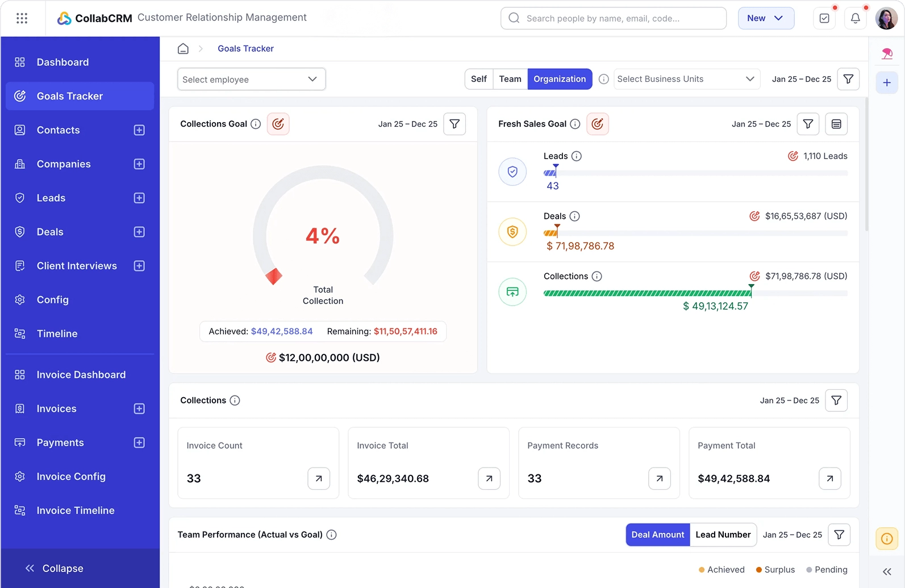Click Goals Tracker breadcrumb link
Image resolution: width=905 pixels, height=588 pixels.
(x=245, y=49)
